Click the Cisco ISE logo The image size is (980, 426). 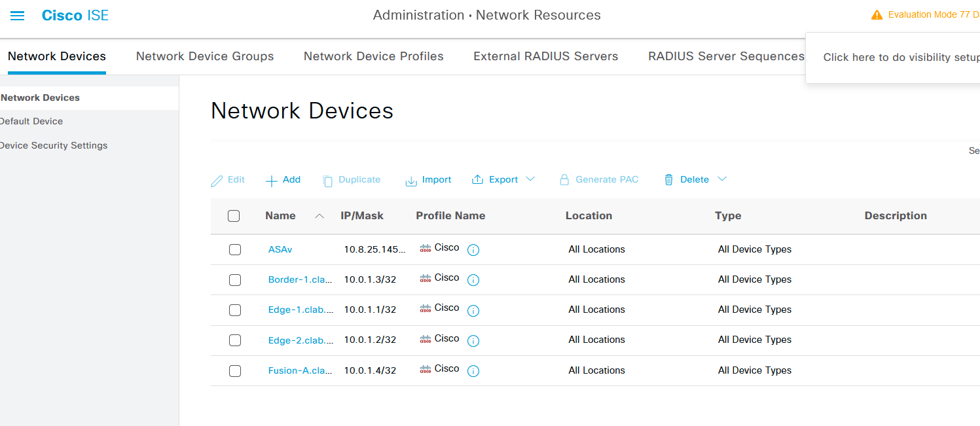tap(75, 15)
